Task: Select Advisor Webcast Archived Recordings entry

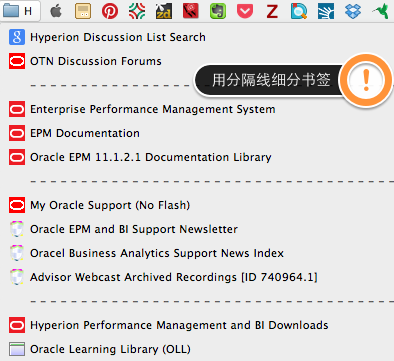Action: coord(163,277)
